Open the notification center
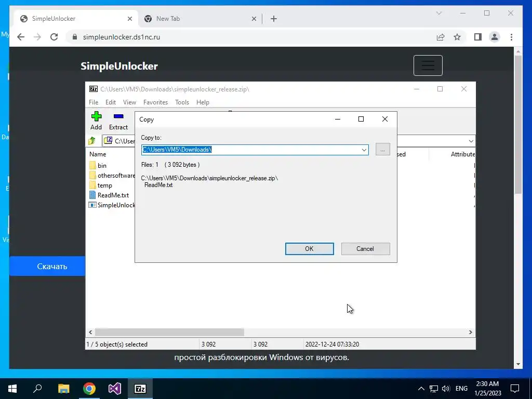532x399 pixels. coord(515,389)
